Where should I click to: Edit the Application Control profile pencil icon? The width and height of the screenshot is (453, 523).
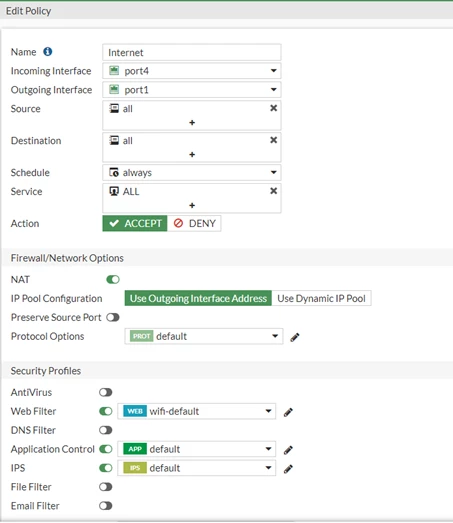point(288,450)
